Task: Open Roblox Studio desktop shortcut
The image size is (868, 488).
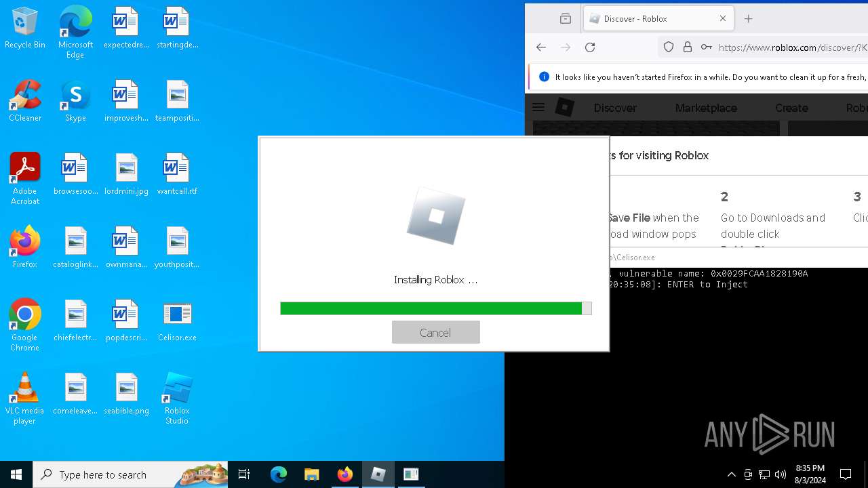Action: point(177,399)
